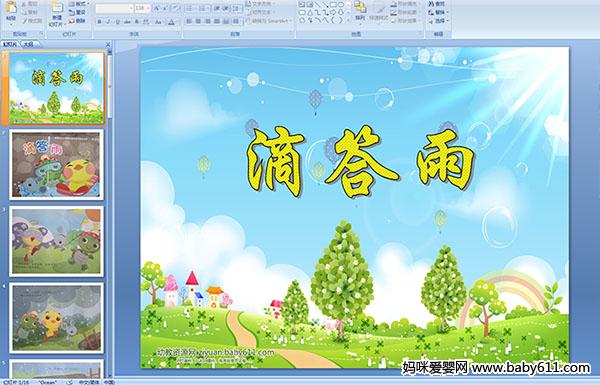The image size is (600, 385).
Task: Switch to the Outline tab in the left pane
Action: pos(28,44)
